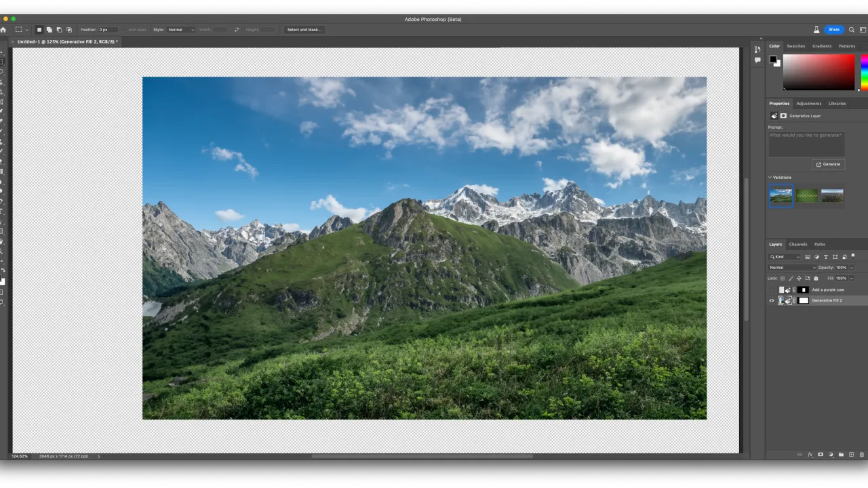This screenshot has width=868, height=488.
Task: Switch to the Swatches tab
Action: tap(796, 46)
